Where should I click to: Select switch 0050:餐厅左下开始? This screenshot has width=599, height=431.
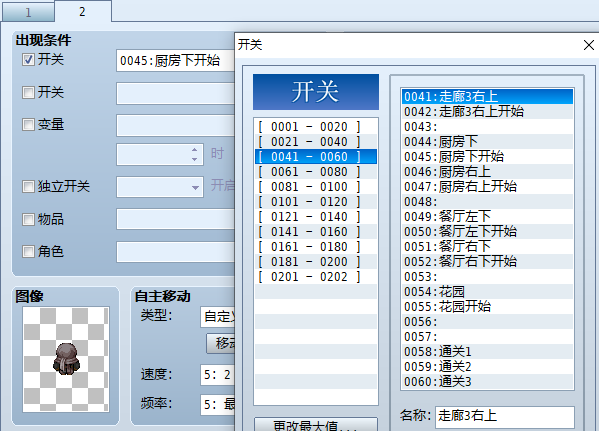tap(487, 232)
